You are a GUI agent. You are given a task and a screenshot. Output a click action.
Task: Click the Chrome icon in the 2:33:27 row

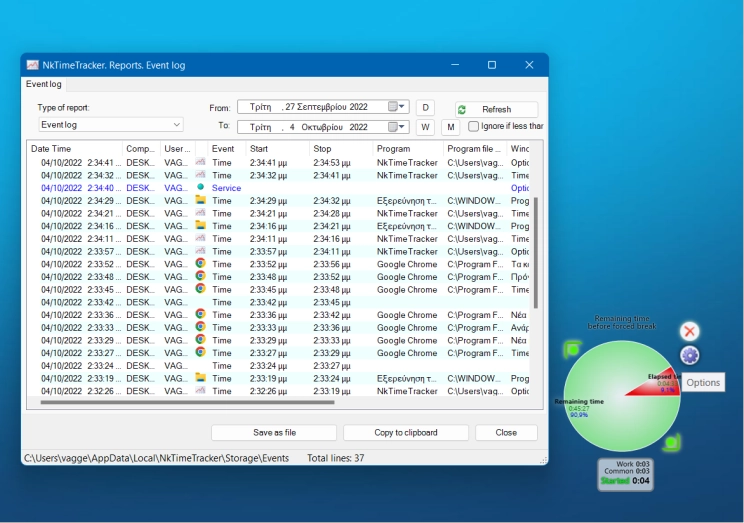pyautogui.click(x=201, y=353)
